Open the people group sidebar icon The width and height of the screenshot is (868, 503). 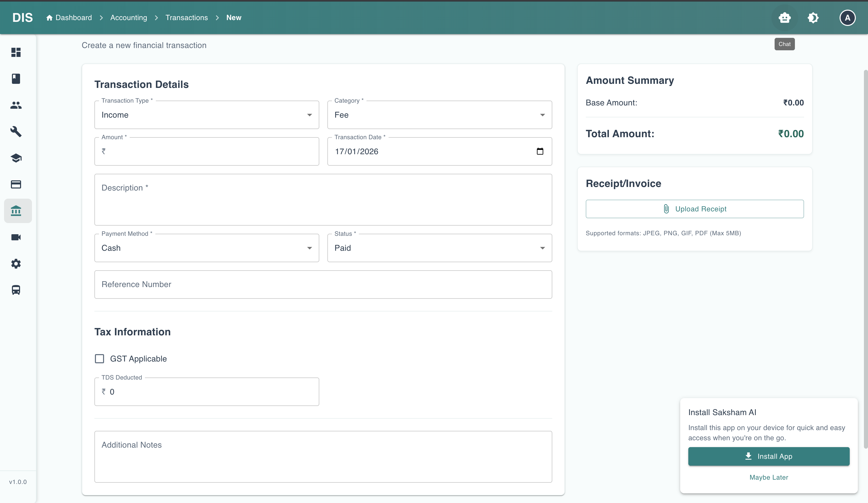pyautogui.click(x=16, y=105)
